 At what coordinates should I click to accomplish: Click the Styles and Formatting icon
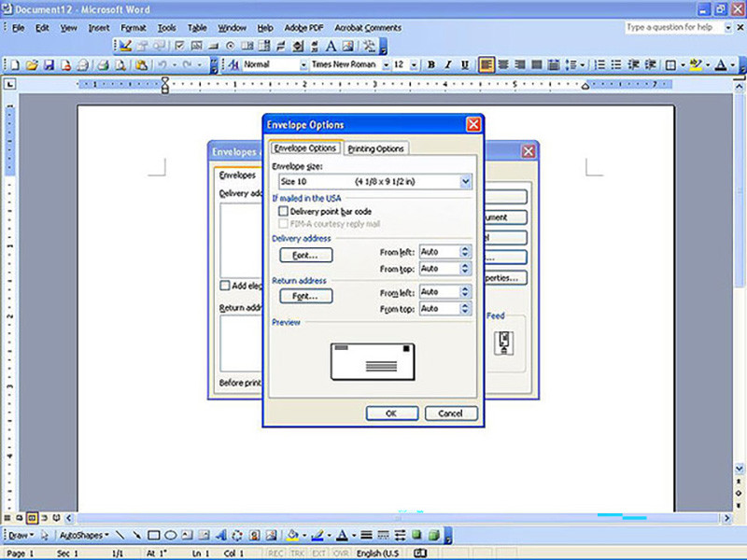(233, 64)
